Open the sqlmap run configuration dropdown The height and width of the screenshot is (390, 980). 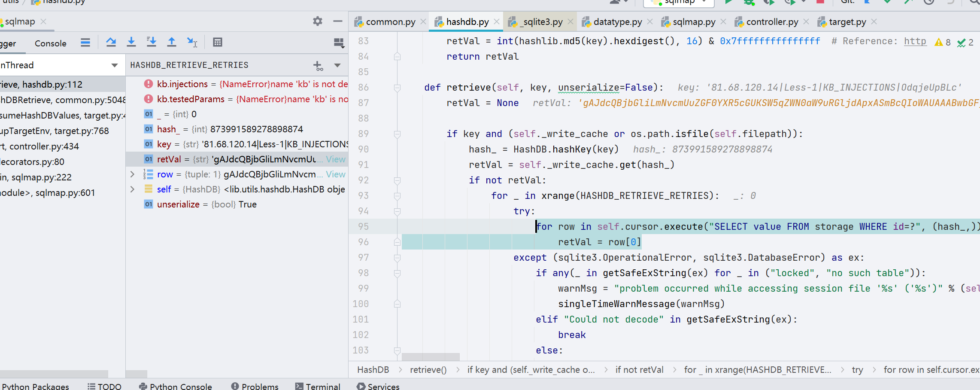[x=704, y=2]
